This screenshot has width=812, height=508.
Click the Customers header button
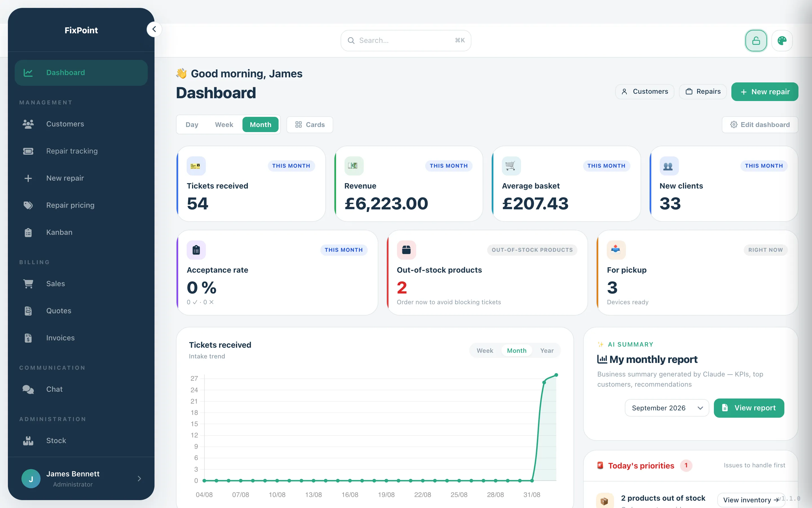coord(645,92)
